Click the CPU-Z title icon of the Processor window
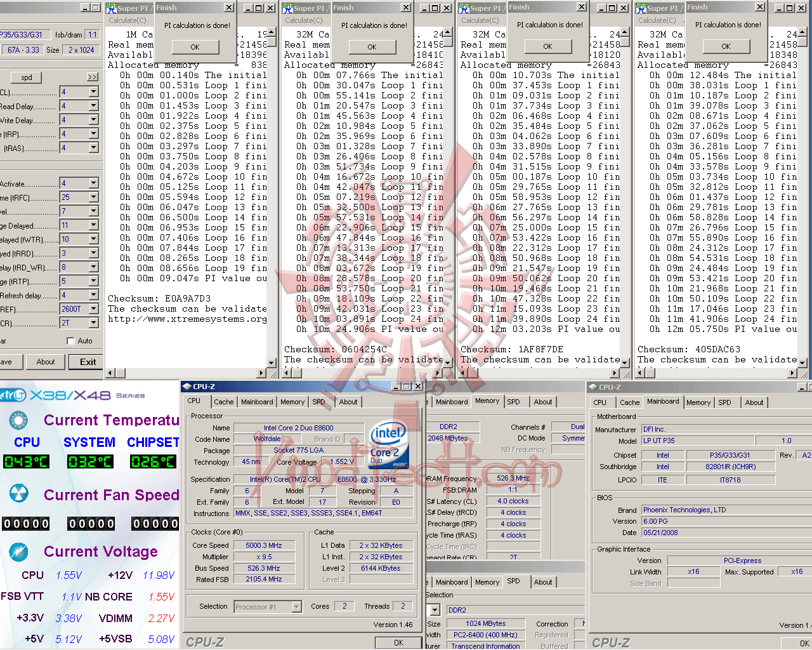Image resolution: width=812 pixels, height=650 pixels. click(187, 387)
